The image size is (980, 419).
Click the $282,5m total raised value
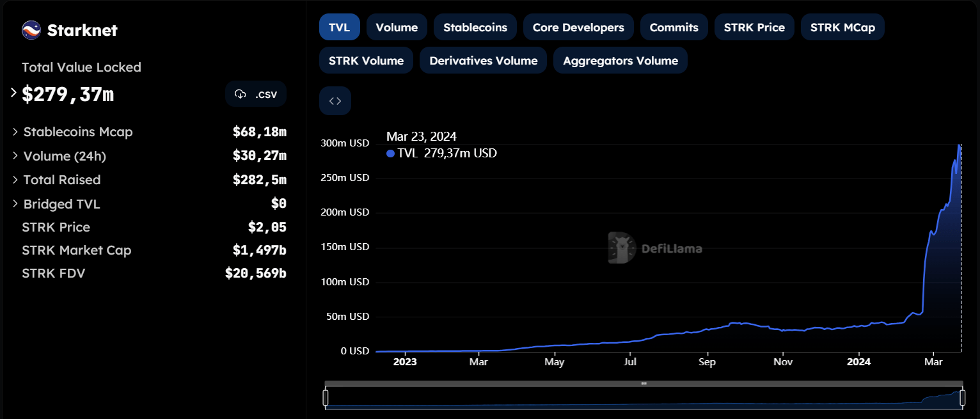pyautogui.click(x=260, y=180)
